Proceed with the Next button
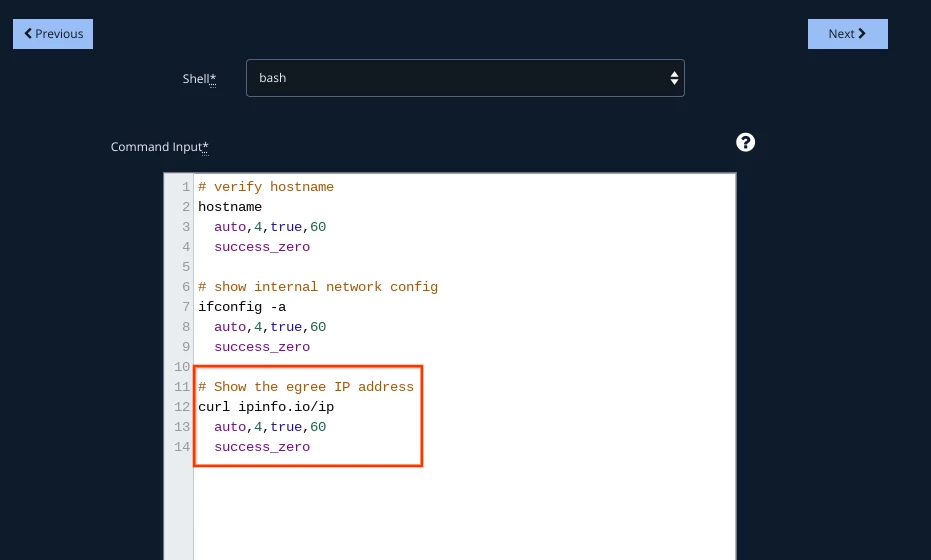Screen dimensions: 931x560 tap(847, 34)
